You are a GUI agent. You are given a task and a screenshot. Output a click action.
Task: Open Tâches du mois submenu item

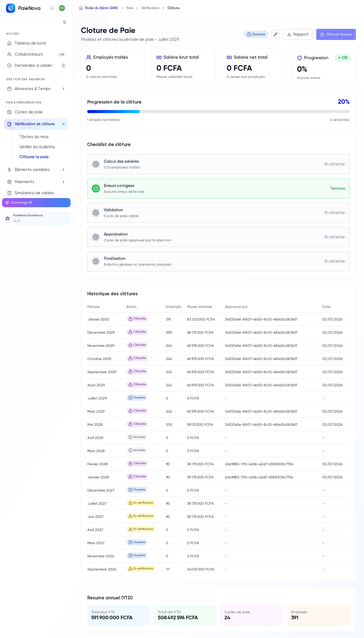(34, 137)
